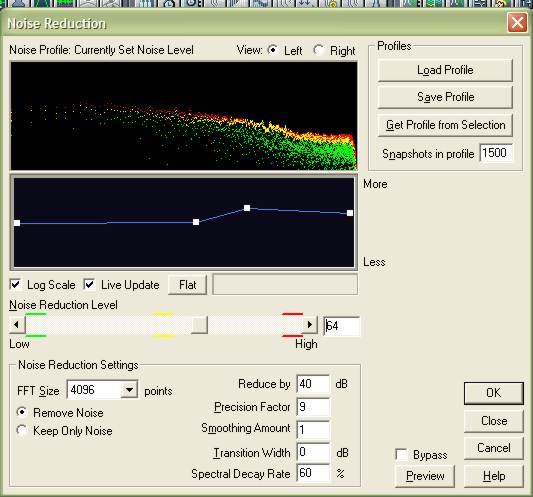Select the middle control point on the reduction curve

pyautogui.click(x=196, y=222)
